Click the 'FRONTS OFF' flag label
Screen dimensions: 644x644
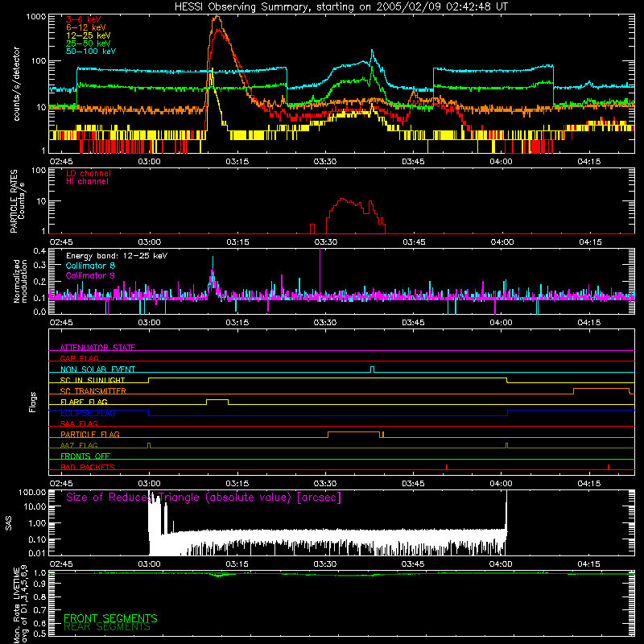pyautogui.click(x=85, y=456)
